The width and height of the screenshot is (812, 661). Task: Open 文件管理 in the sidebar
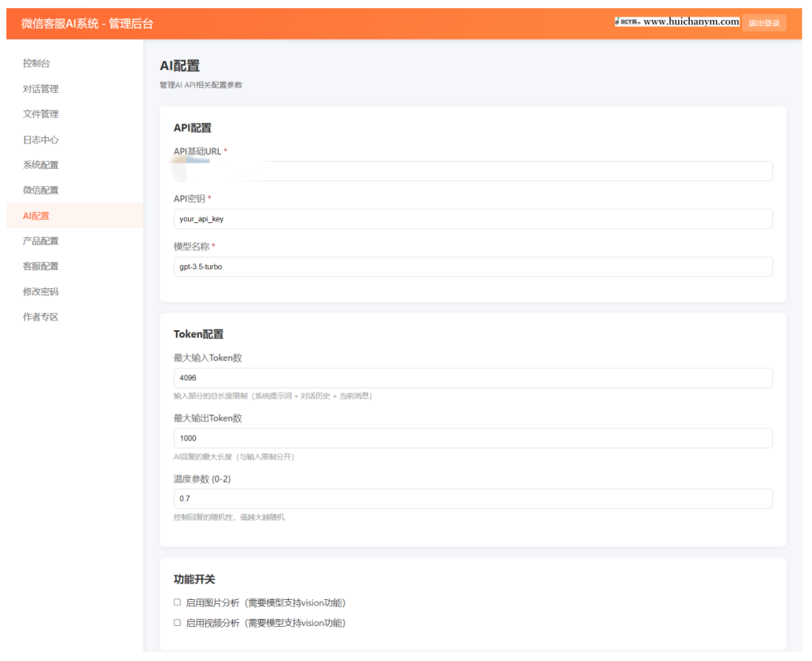coord(40,113)
